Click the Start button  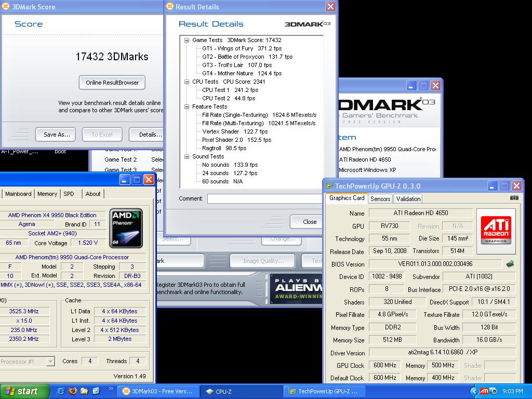click(x=25, y=392)
